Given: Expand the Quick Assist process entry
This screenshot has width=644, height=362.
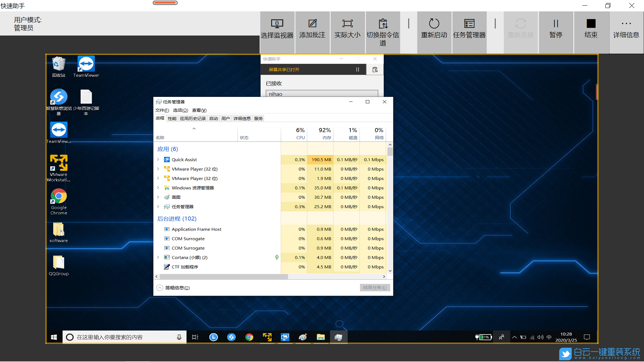Looking at the screenshot, I should coord(158,160).
